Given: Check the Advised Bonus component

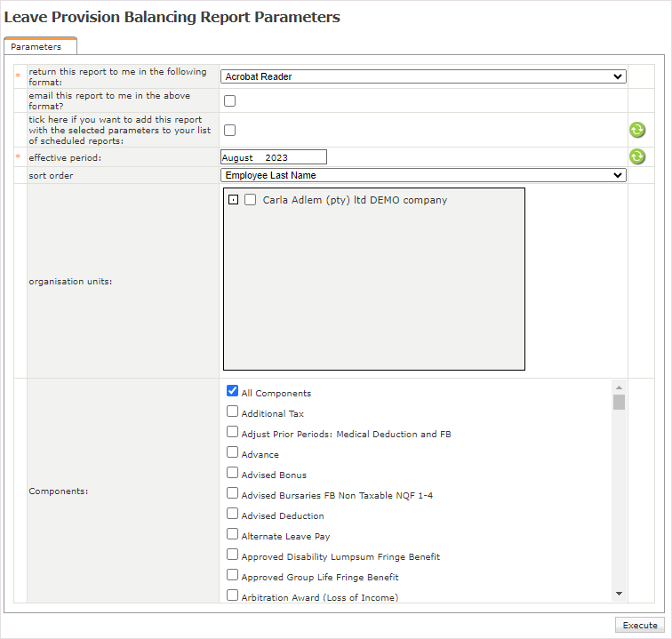Looking at the screenshot, I should (x=232, y=473).
